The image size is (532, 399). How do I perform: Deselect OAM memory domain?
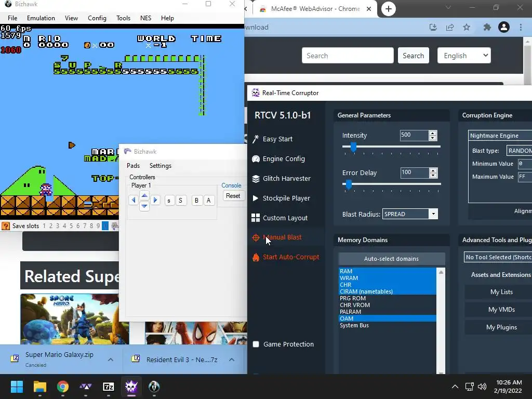pyautogui.click(x=388, y=318)
